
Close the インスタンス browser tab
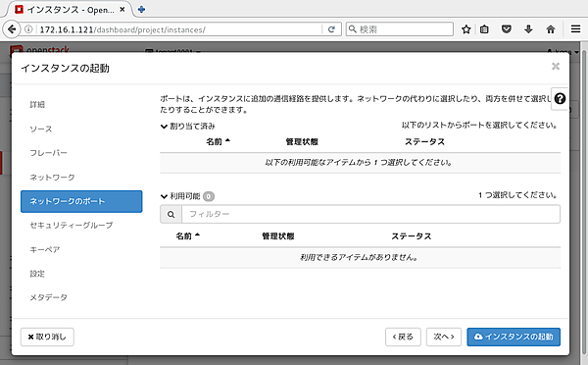[122, 10]
